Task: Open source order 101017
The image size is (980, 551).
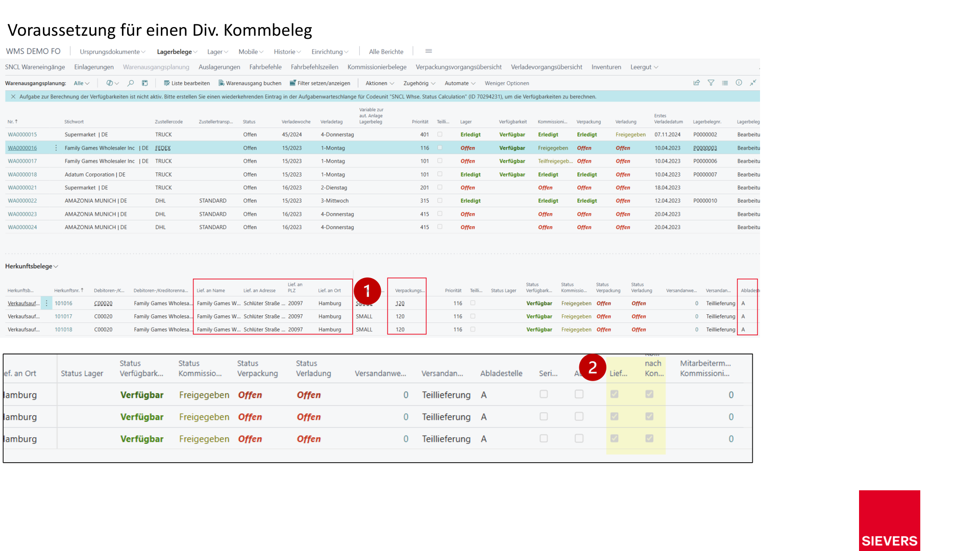Action: coord(63,316)
